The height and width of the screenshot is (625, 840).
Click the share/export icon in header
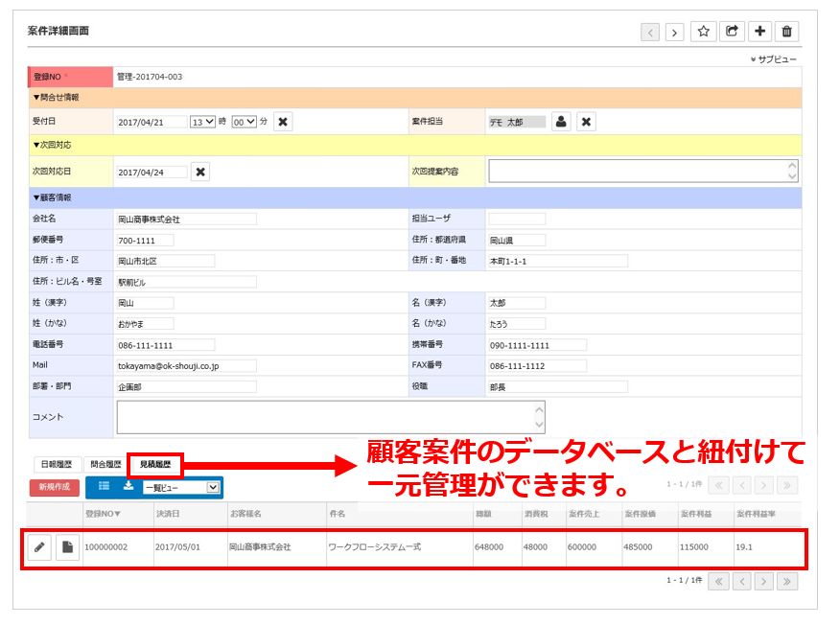pyautogui.click(x=732, y=32)
